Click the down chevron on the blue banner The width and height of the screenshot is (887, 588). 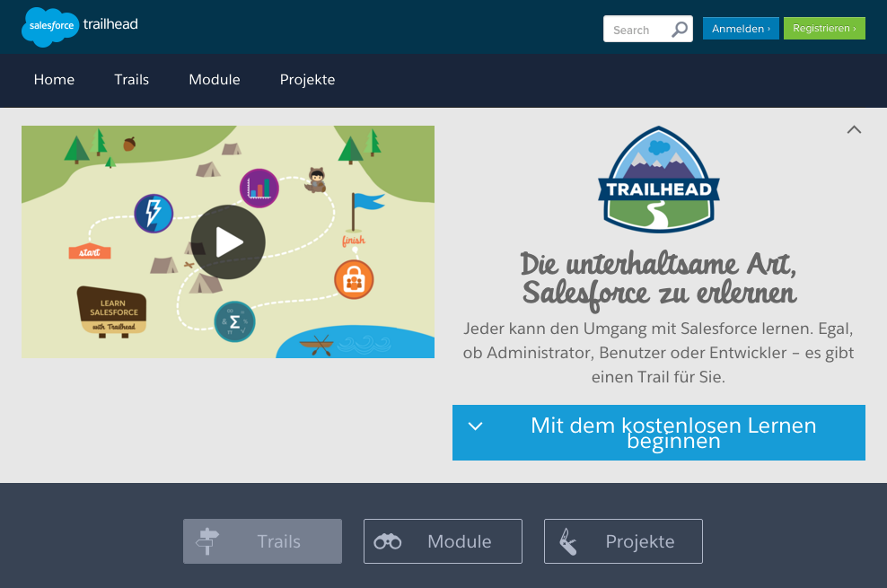click(x=476, y=426)
